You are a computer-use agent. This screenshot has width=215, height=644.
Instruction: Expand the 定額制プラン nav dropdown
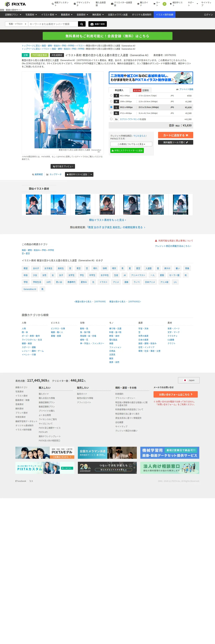click(x=13, y=15)
